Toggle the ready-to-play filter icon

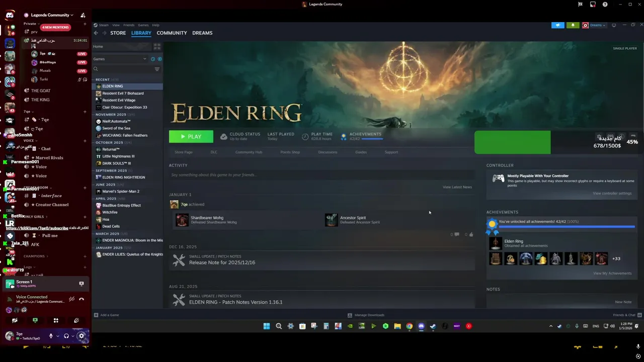(x=159, y=59)
